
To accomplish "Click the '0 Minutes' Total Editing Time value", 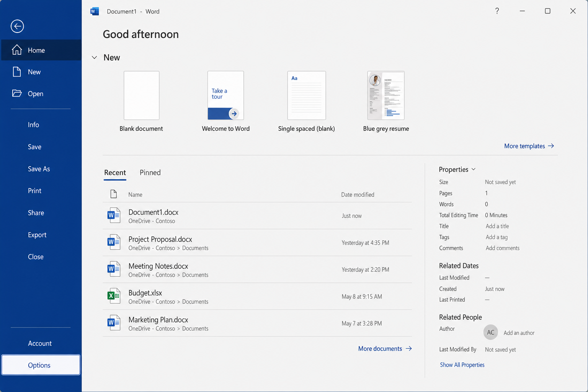I will [496, 215].
